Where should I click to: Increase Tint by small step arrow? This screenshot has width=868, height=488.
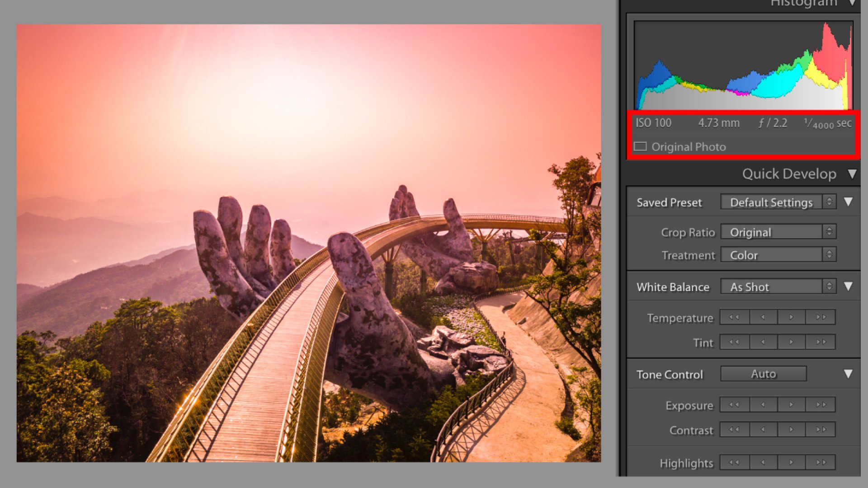[791, 342]
